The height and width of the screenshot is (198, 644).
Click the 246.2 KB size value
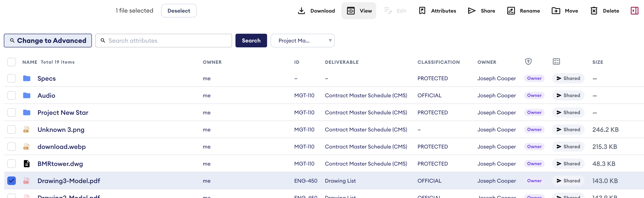(605, 130)
